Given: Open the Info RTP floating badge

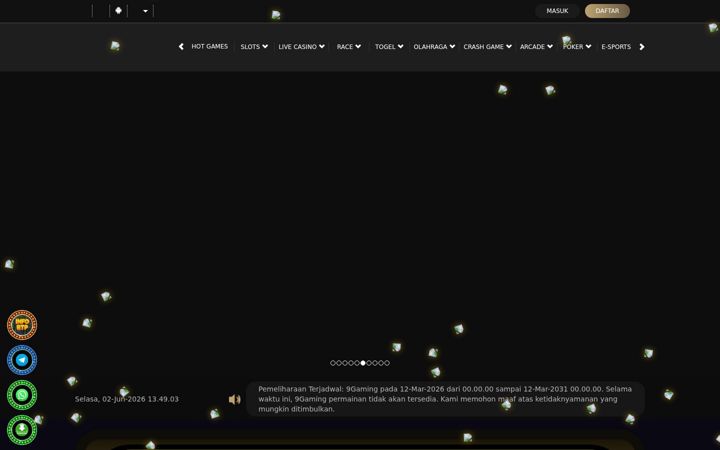Looking at the screenshot, I should click(x=22, y=325).
